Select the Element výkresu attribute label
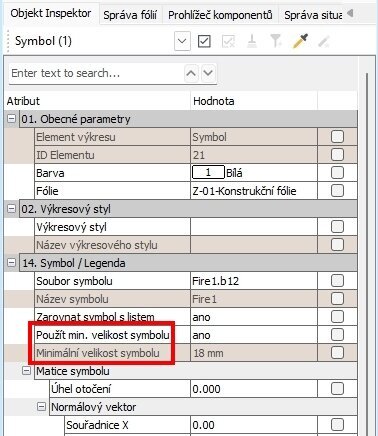Image resolution: width=378 pixels, height=436 pixels. pyautogui.click(x=76, y=137)
